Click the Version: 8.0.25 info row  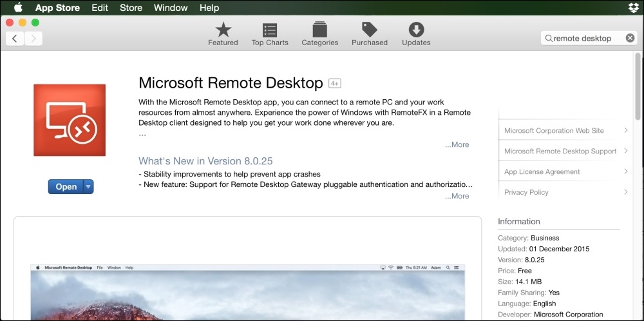[522, 260]
